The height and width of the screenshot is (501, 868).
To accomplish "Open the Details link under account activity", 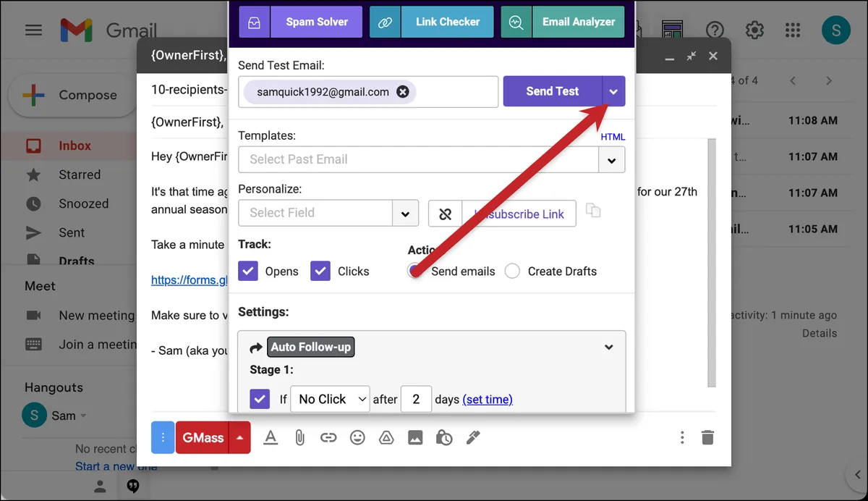I will (820, 333).
